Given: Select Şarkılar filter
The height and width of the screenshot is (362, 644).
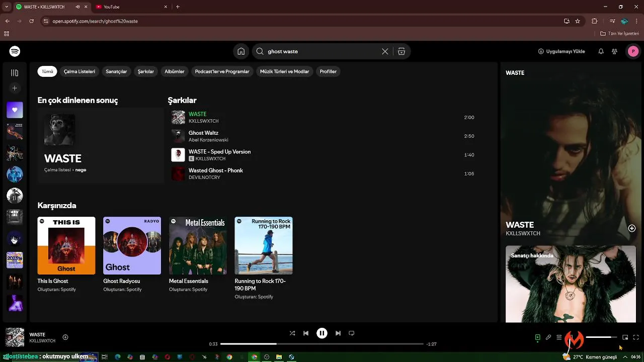Looking at the screenshot, I should 146,71.
